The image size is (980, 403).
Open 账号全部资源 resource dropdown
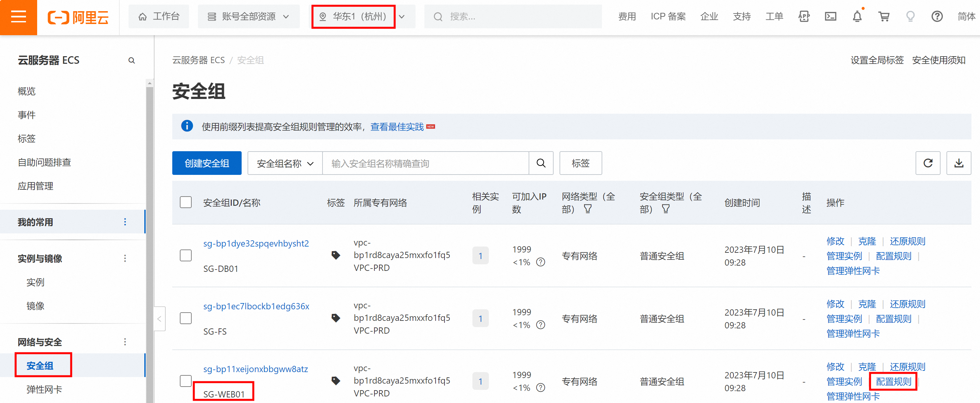click(249, 17)
